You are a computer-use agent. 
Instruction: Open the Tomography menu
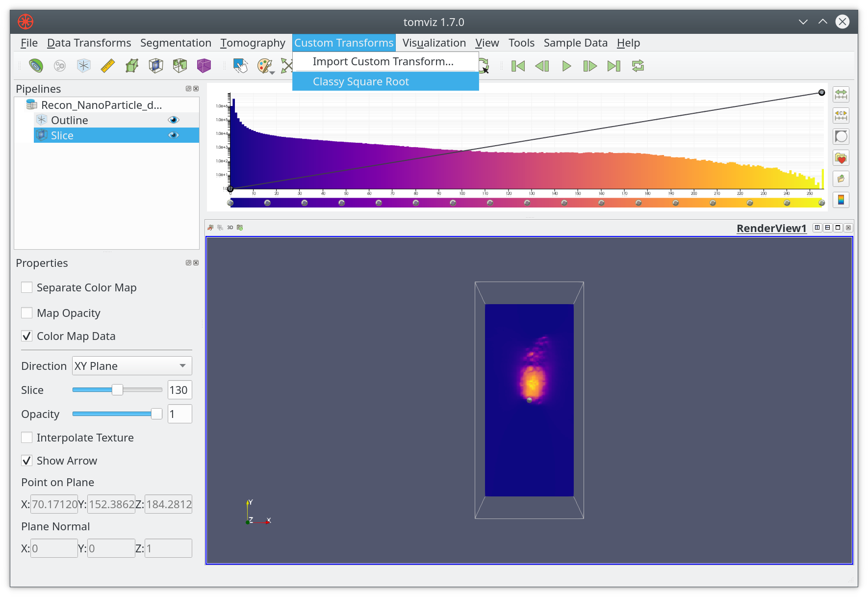(x=253, y=43)
